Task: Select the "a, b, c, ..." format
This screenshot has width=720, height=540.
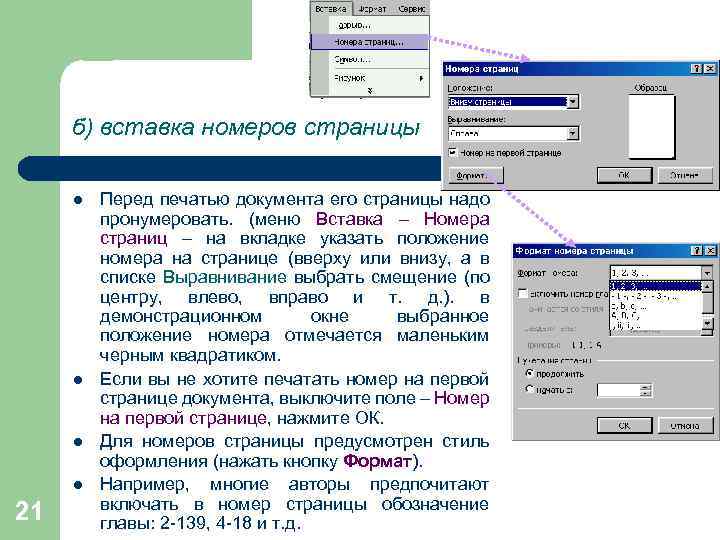Action: pos(655,306)
